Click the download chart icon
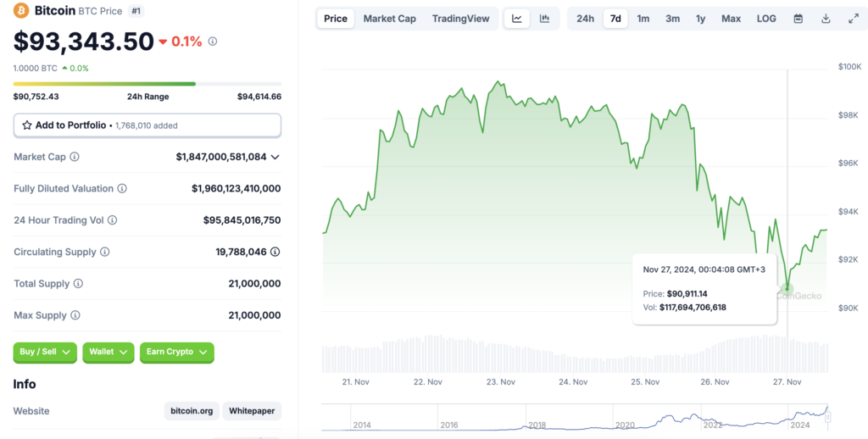This screenshot has height=439, width=868. tap(826, 19)
